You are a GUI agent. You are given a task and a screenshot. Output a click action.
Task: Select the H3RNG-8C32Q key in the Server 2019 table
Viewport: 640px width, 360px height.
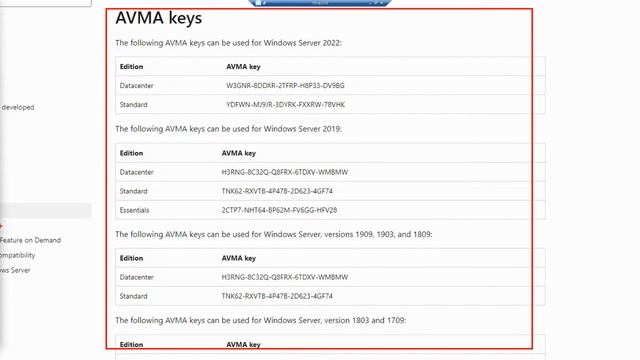point(285,172)
